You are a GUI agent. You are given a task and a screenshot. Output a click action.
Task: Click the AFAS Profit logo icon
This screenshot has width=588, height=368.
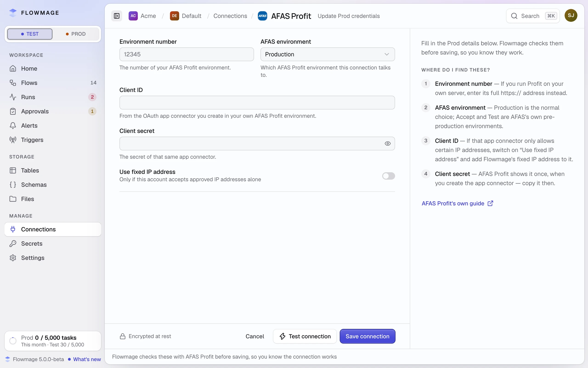coord(262,16)
